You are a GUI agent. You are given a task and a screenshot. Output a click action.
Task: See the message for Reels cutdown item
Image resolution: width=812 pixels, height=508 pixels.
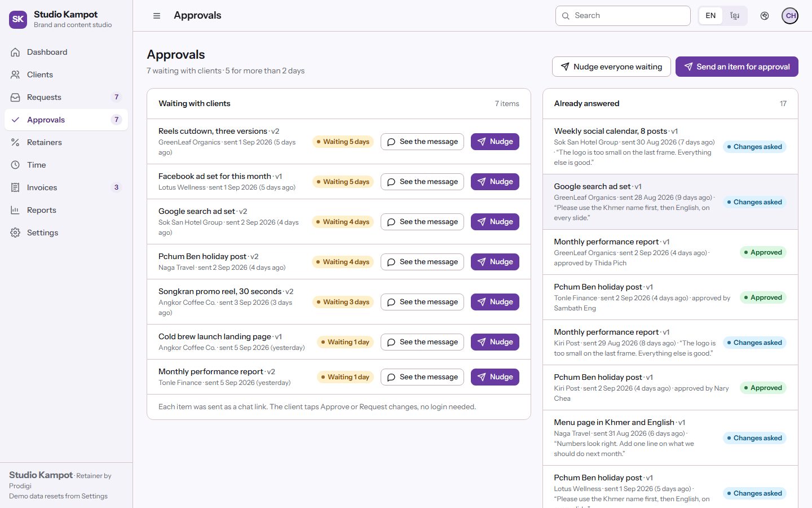pos(422,142)
